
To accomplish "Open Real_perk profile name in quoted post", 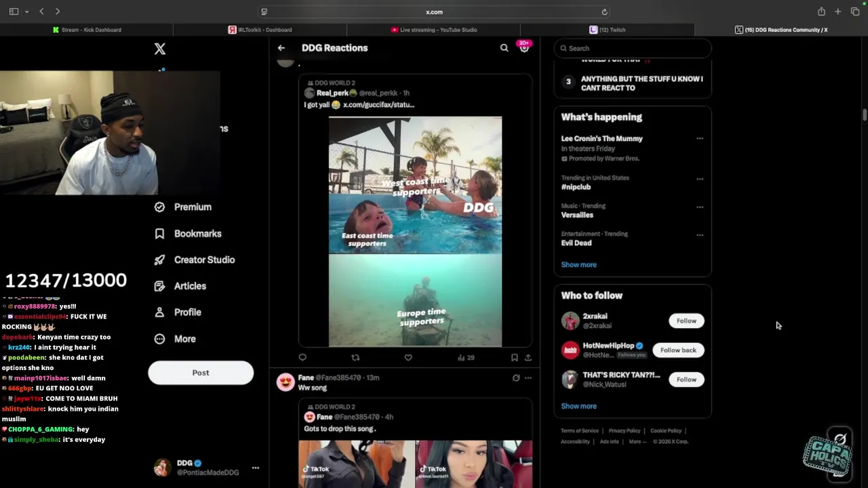I will pos(332,93).
